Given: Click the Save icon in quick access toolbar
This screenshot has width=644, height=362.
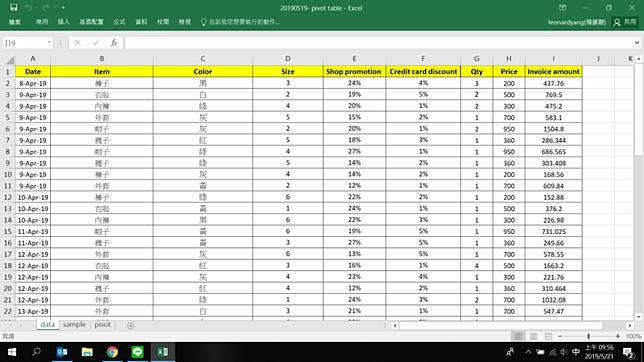Looking at the screenshot, I should pos(14,7).
